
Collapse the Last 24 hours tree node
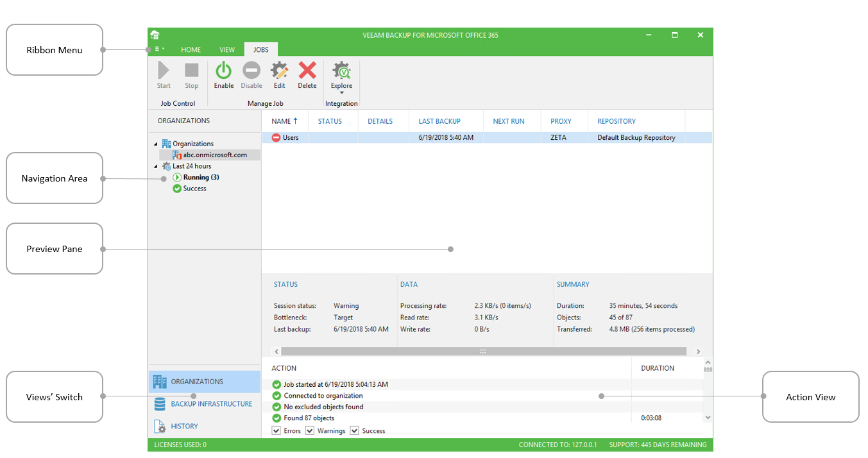(155, 166)
